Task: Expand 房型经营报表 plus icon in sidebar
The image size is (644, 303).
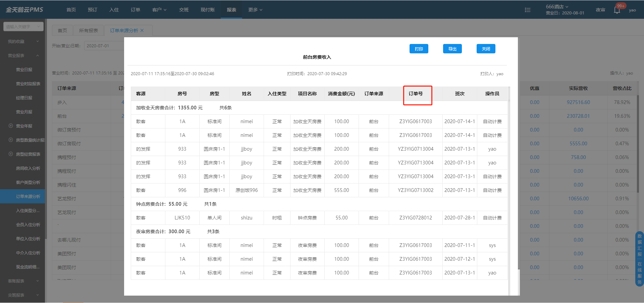Action: click(11, 154)
